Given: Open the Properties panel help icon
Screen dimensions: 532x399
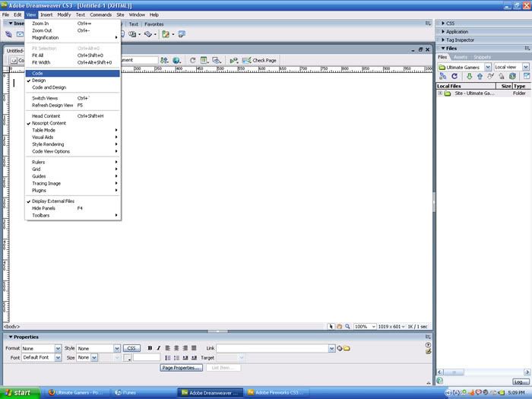Looking at the screenshot, I should [428, 345].
